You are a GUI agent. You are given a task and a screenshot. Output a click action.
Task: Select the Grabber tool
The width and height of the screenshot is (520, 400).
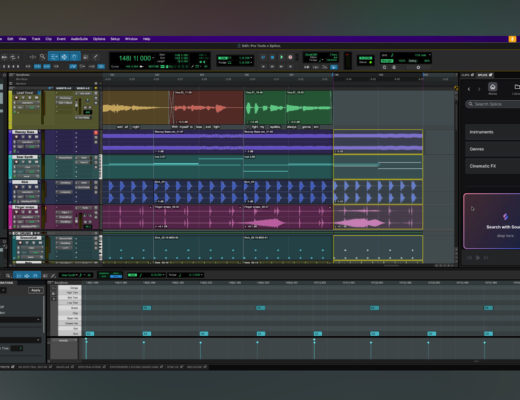coord(74,57)
